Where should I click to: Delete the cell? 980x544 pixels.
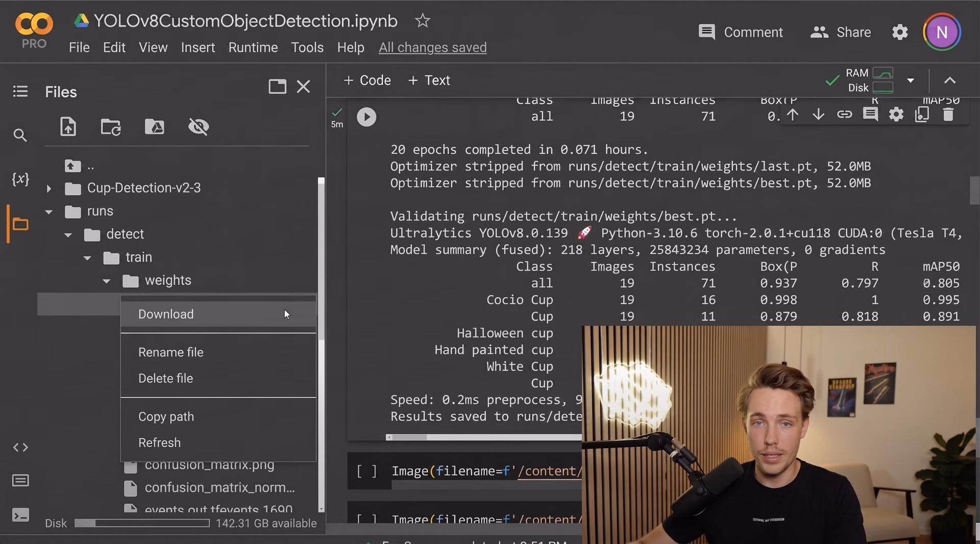click(948, 114)
